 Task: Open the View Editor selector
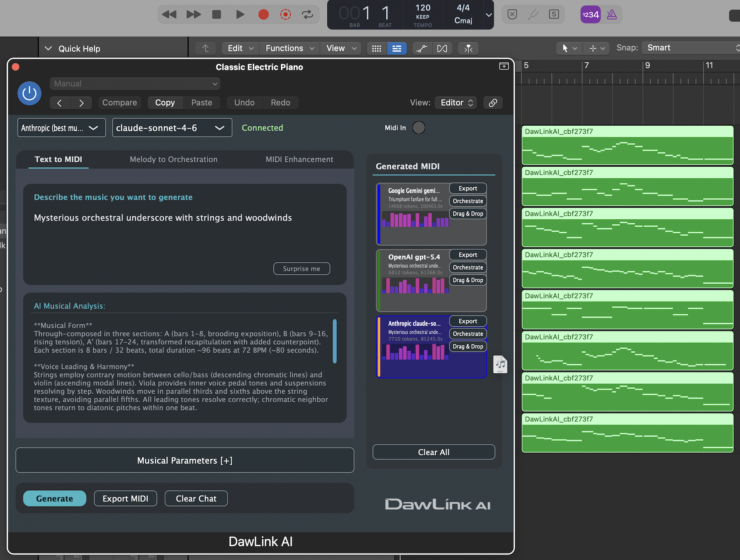click(x=456, y=103)
